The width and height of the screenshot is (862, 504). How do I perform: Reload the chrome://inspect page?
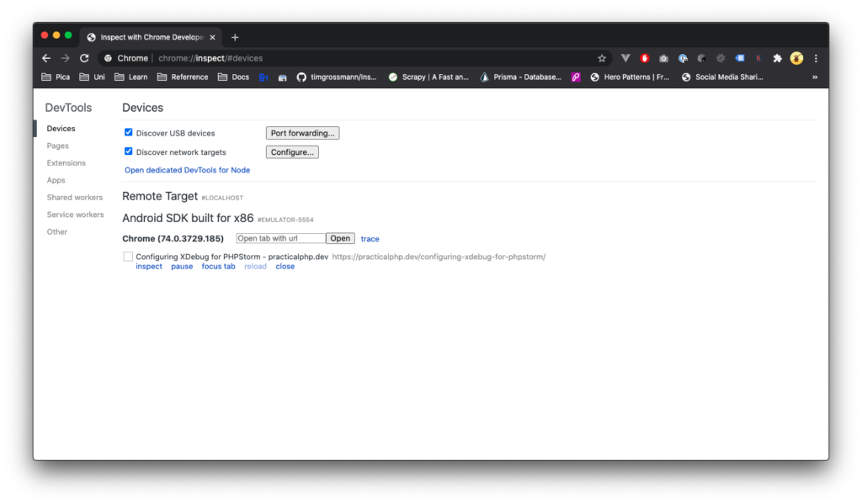[84, 58]
